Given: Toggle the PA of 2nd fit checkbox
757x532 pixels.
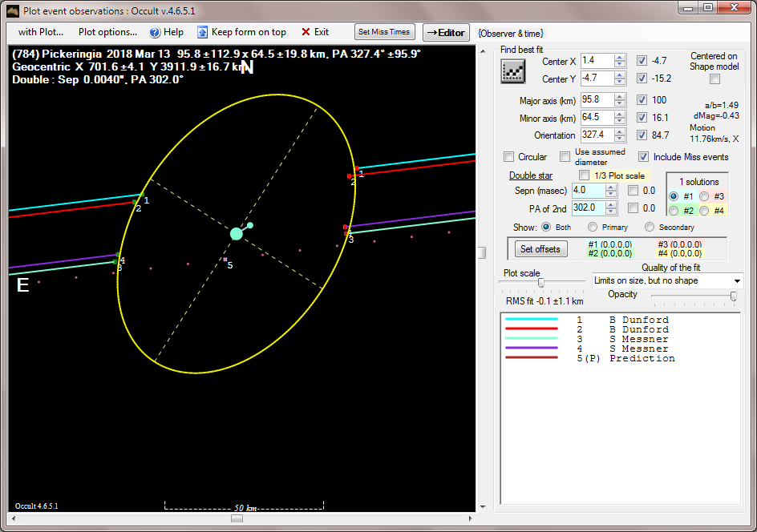Looking at the screenshot, I should tap(633, 208).
